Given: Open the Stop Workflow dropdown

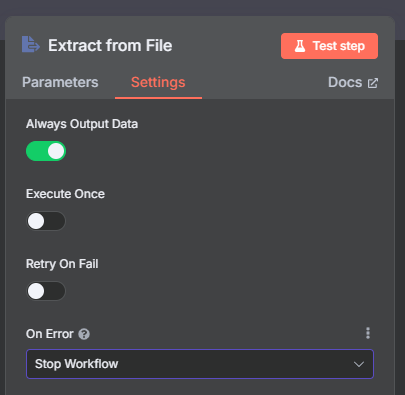Looking at the screenshot, I should tap(200, 364).
